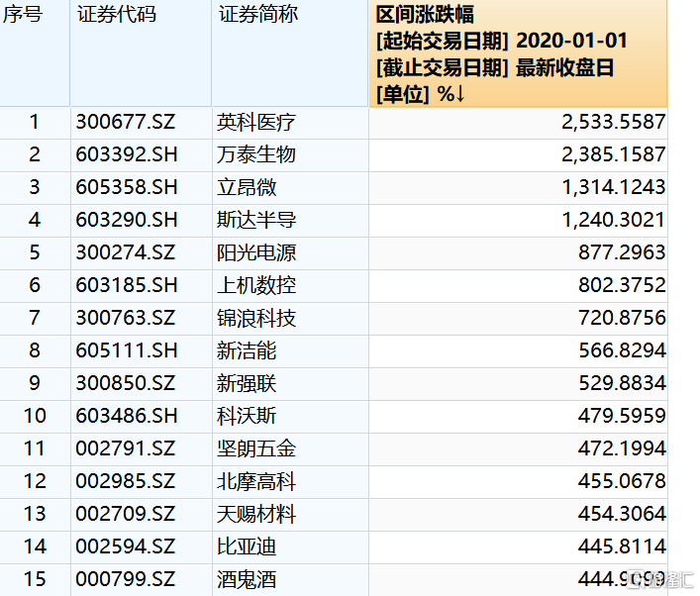
Task: Select code 605111.SH
Action: [127, 350]
